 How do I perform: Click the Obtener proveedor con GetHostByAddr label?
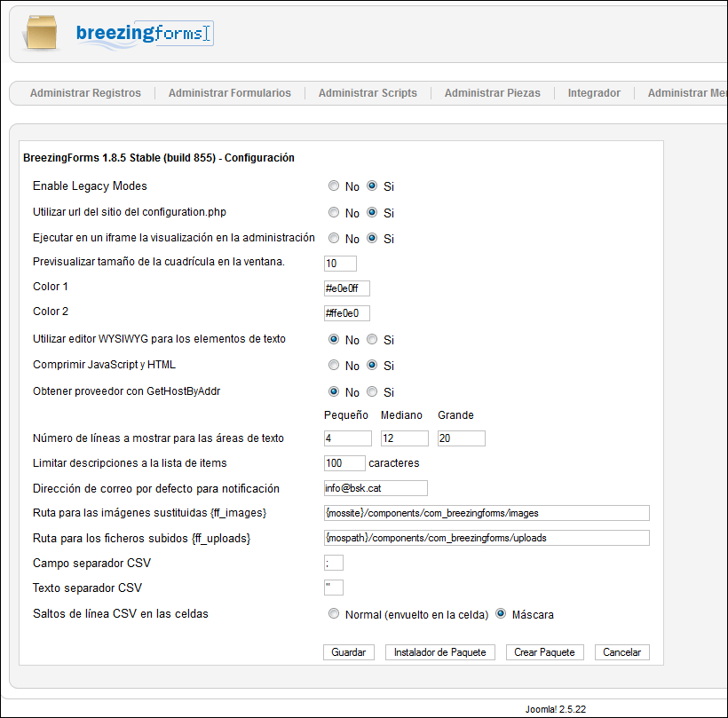[x=127, y=391]
